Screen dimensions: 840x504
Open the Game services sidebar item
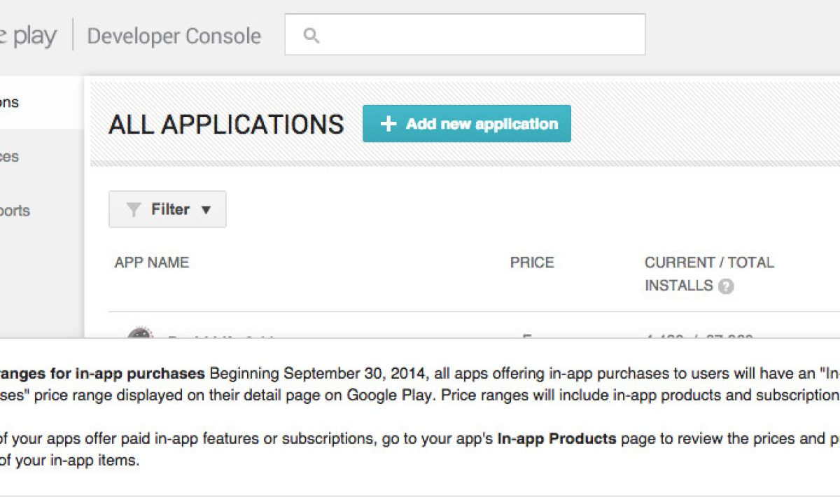click(10, 157)
